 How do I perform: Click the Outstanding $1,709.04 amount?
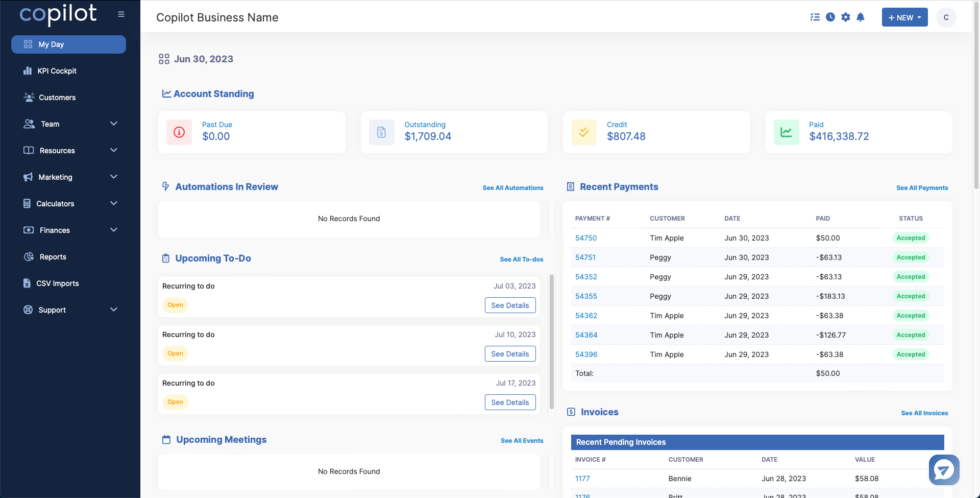(428, 136)
